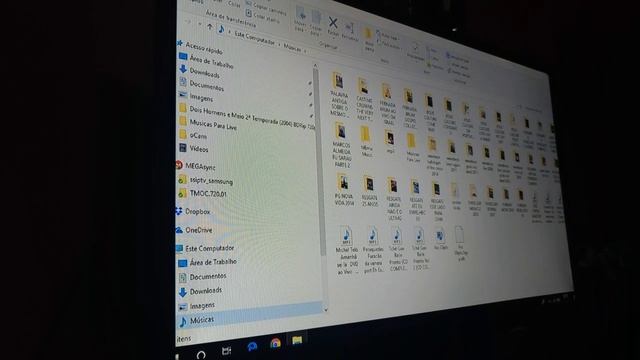Screen dimensions: 640x360
Task: Select the FERNANDA BRUM AO VIVO EM ISRAEL folder
Action: point(387,104)
